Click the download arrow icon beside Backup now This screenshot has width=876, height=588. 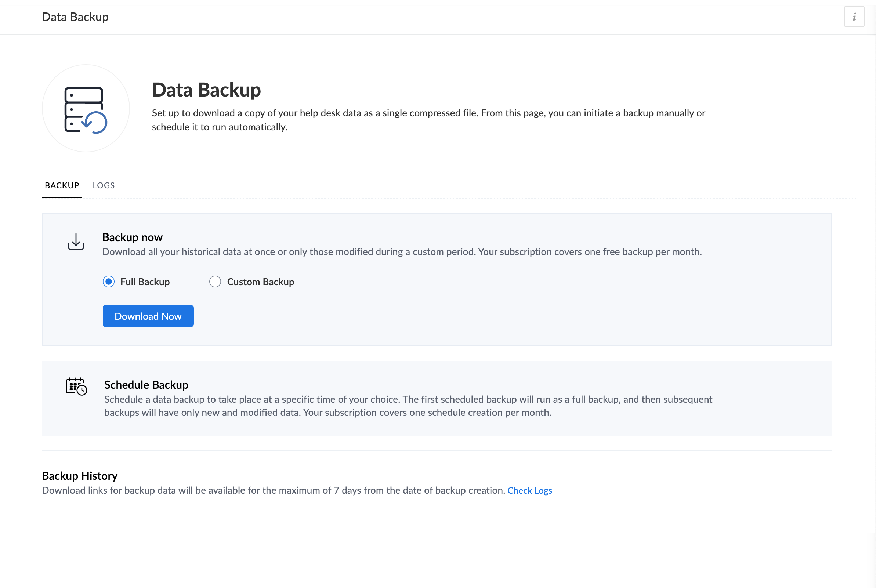coord(76,242)
